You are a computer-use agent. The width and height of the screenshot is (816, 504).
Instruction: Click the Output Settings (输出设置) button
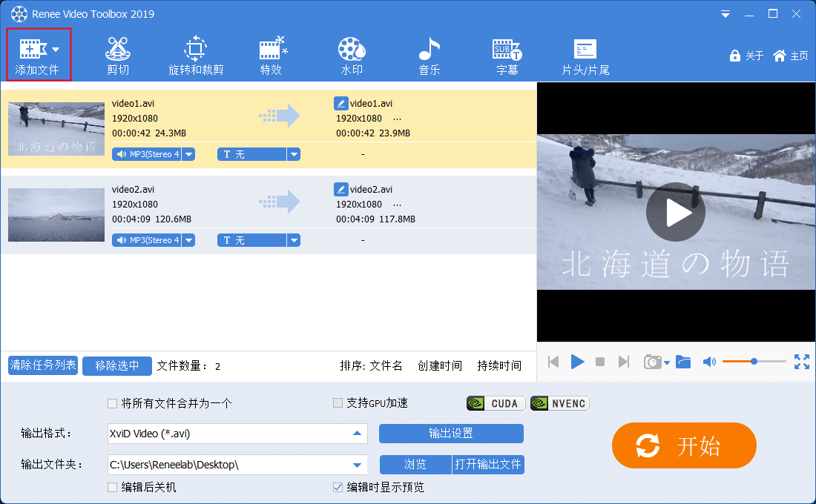tap(451, 434)
